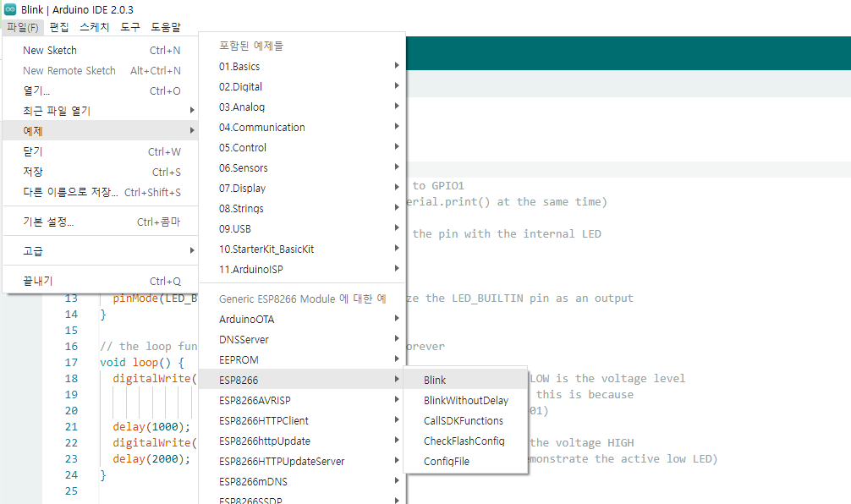Image resolution: width=851 pixels, height=504 pixels.
Task: Open the Blink example
Action: pos(465,380)
